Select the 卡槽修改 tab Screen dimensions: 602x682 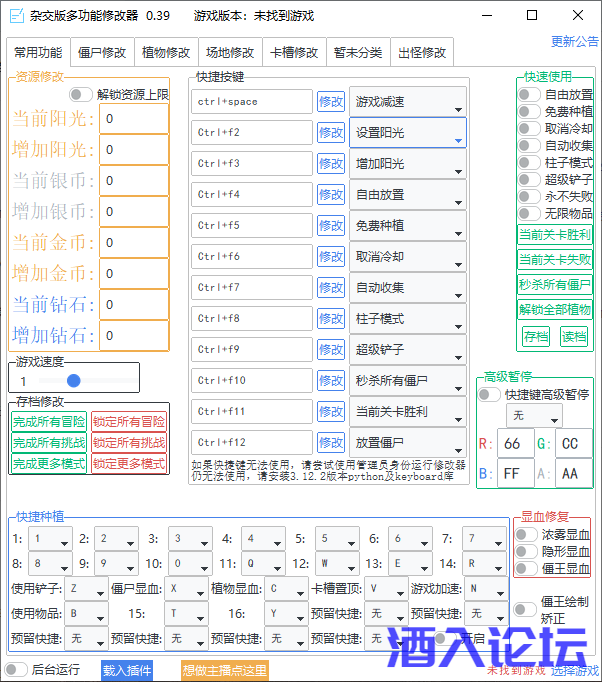point(294,53)
